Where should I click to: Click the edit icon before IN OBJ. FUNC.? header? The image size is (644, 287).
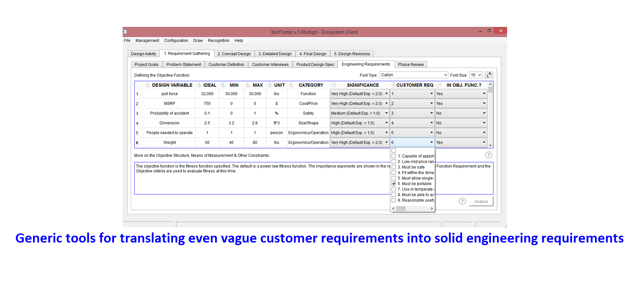click(439, 85)
